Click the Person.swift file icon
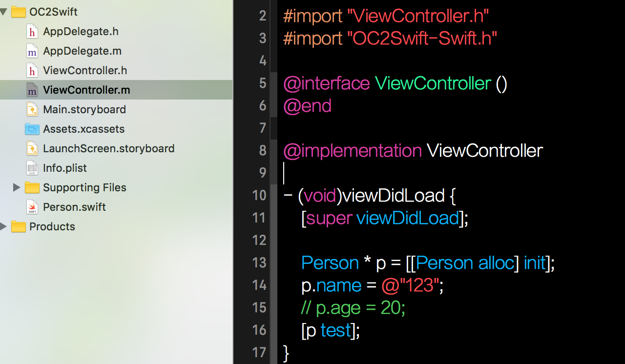Screen dimensions: 625x364 (x=32, y=207)
